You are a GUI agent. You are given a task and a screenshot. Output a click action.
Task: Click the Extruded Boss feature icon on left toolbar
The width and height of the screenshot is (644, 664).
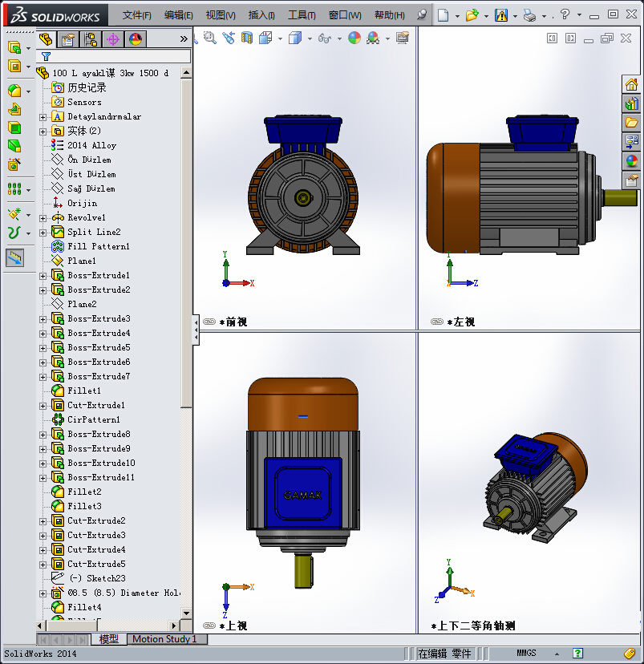(14, 47)
